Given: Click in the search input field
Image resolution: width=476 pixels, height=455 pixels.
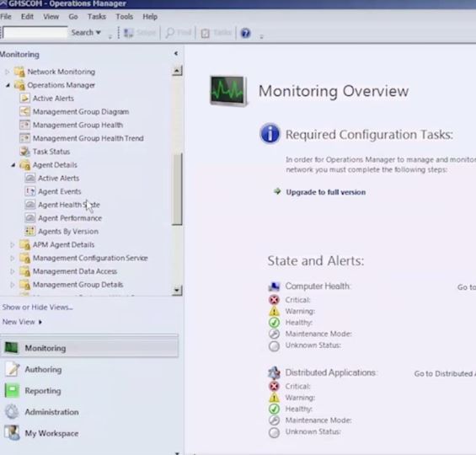Looking at the screenshot, I should tap(35, 32).
